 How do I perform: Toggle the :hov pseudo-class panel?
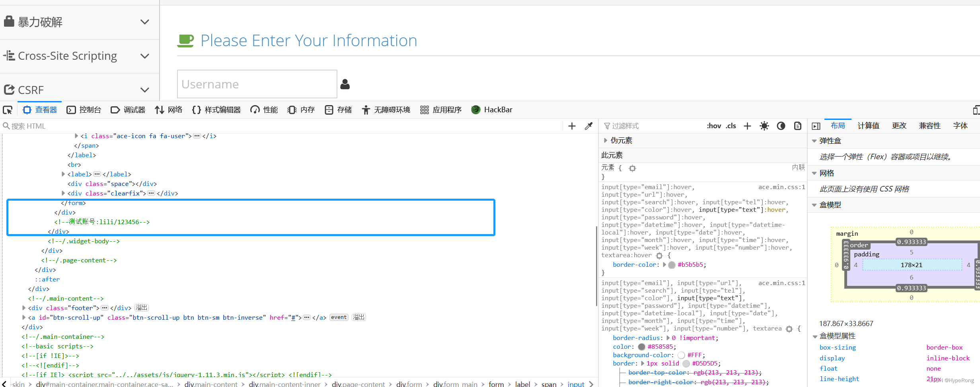[x=714, y=126]
